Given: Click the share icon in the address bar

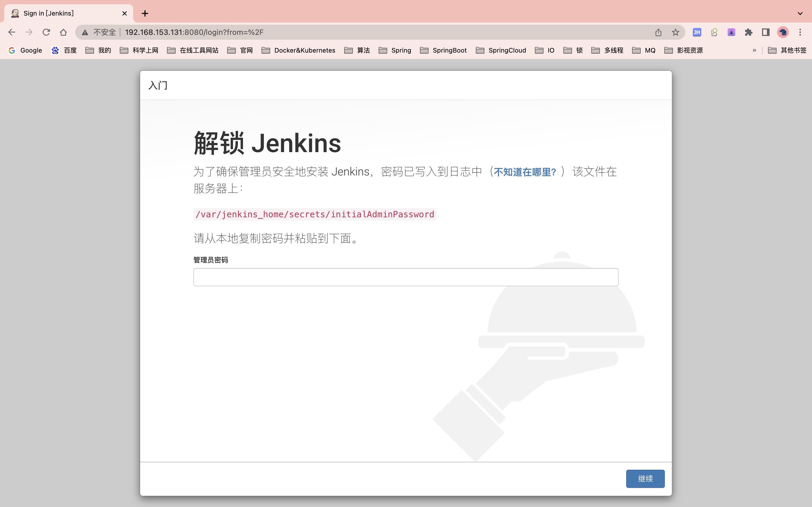Looking at the screenshot, I should [658, 32].
